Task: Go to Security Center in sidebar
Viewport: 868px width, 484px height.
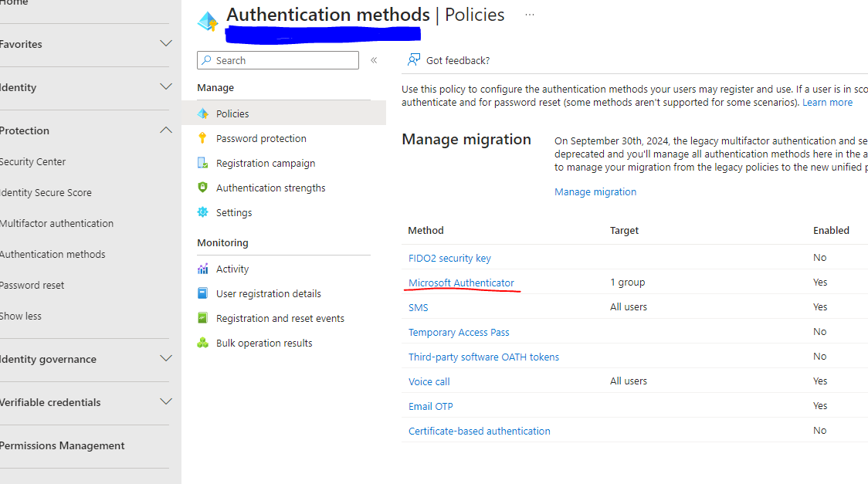Action: coord(32,161)
